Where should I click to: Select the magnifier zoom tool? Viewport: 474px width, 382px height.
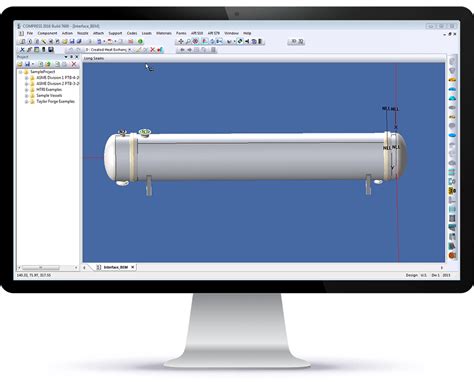pos(188,41)
